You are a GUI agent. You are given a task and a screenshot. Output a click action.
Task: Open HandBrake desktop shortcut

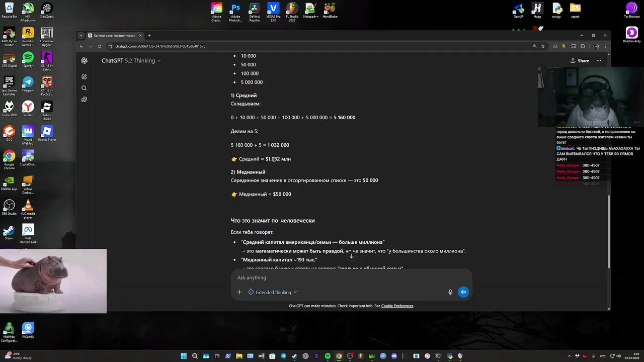(x=330, y=11)
